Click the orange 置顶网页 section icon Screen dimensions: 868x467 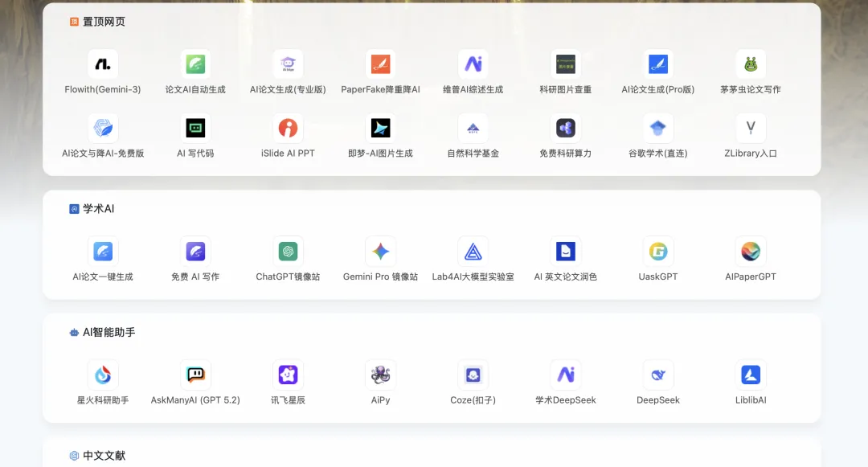click(74, 22)
